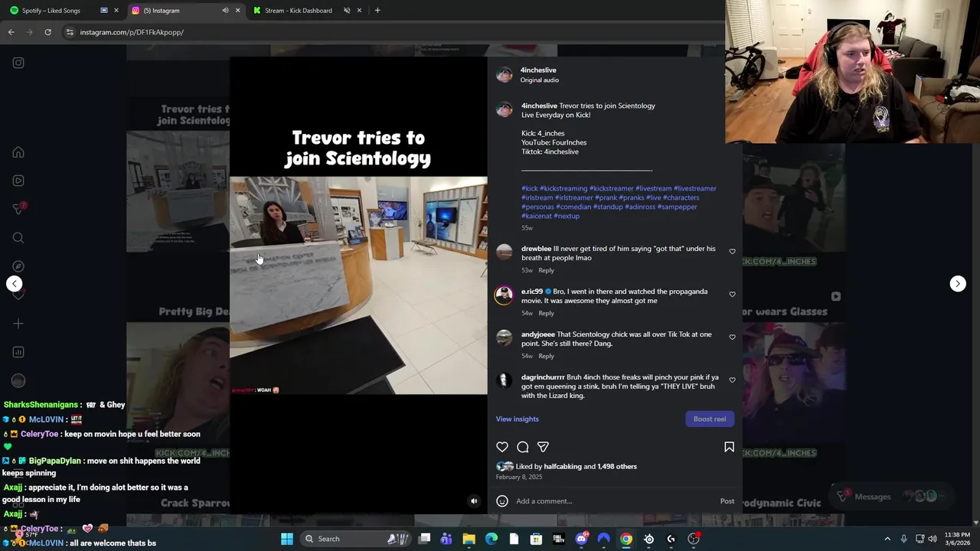This screenshot has width=980, height=551.
Task: Open the comment bubble icon below the post
Action: coord(523,447)
